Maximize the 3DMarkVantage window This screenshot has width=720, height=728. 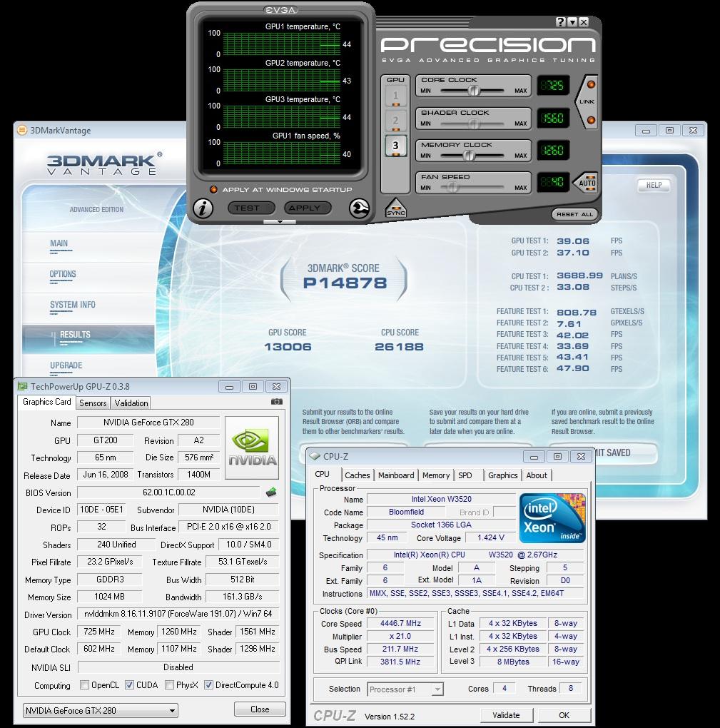669,131
